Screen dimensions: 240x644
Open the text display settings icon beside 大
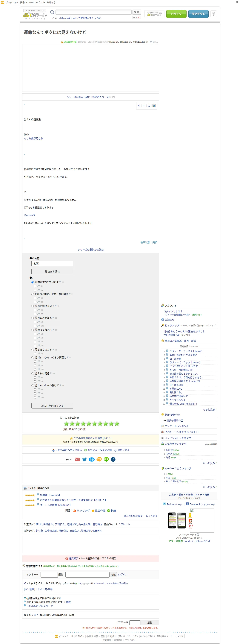pos(154,106)
